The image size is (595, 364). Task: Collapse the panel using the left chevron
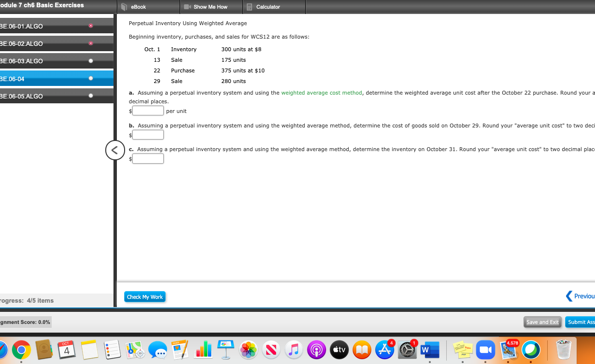point(115,150)
